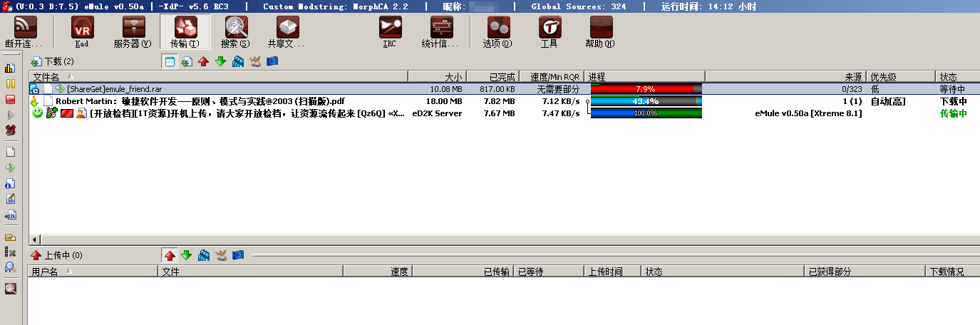Click the category assignment sidebar icon
The width and height of the screenshot is (980, 325).
click(10, 237)
